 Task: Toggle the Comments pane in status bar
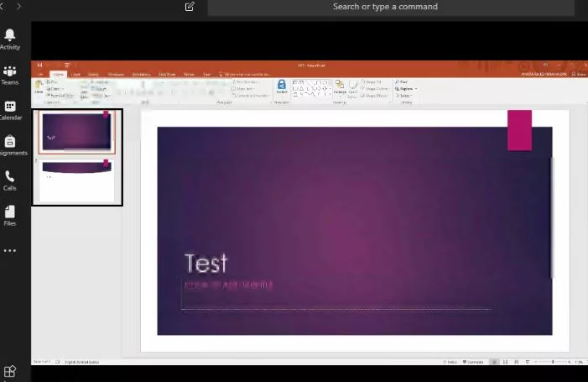473,362
